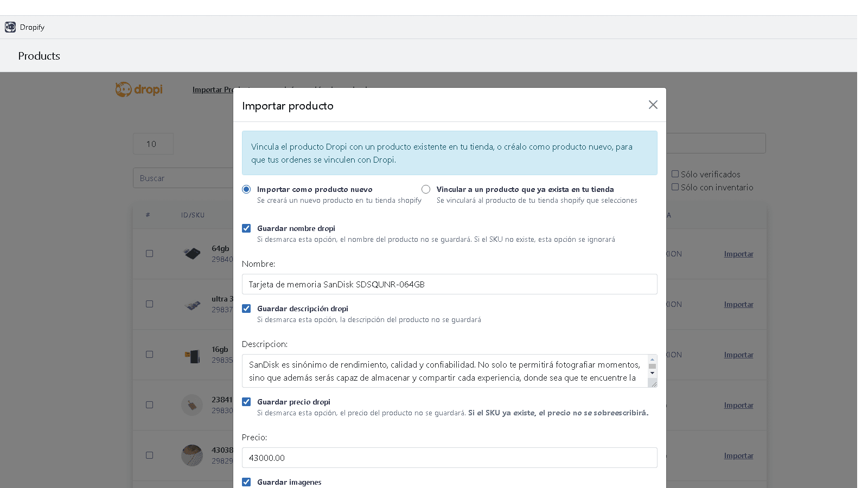
Task: Click the Descripcion text area
Action: 445,371
